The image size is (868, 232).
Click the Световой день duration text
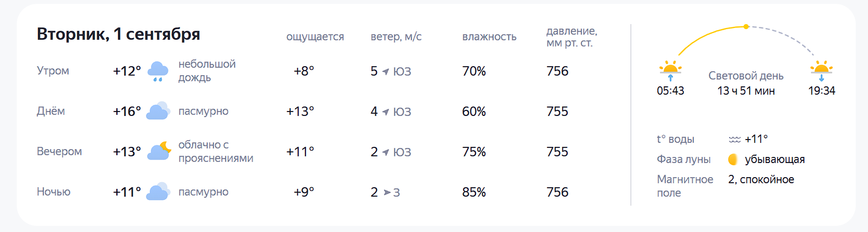click(746, 91)
